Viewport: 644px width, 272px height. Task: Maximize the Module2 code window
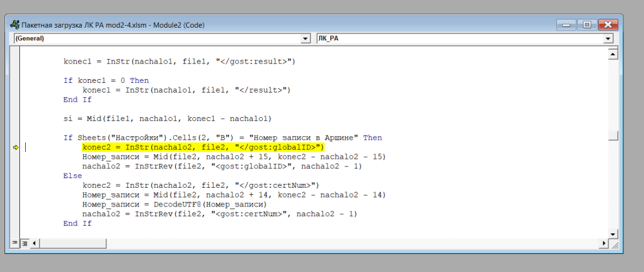pyautogui.click(x=586, y=25)
